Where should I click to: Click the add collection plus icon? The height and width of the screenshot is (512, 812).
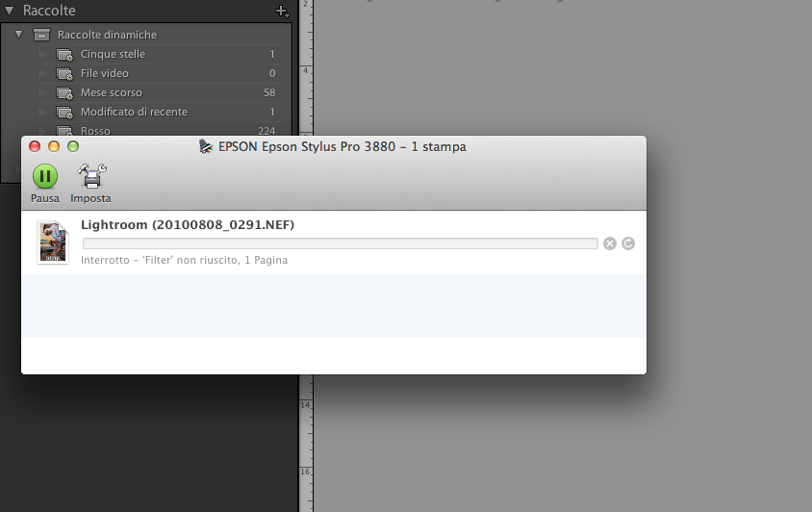click(281, 11)
